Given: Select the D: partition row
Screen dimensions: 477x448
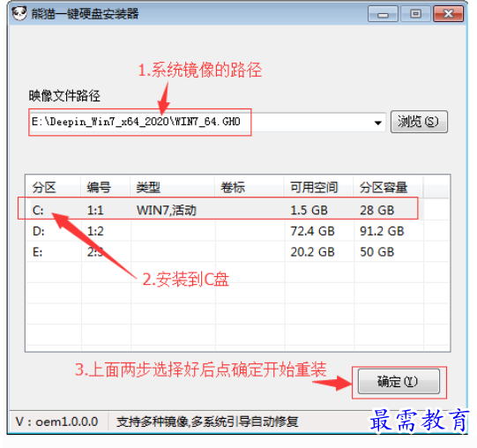Looking at the screenshot, I should (225, 231).
